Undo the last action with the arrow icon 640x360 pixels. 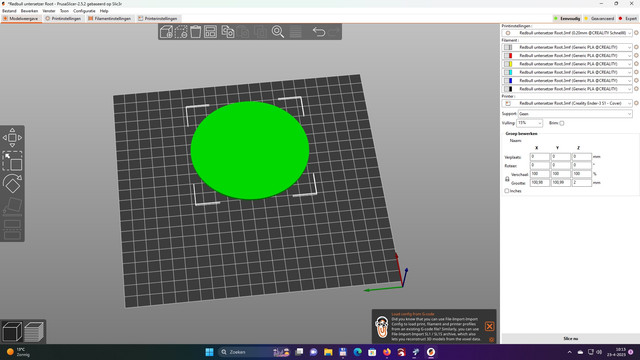coord(318,32)
